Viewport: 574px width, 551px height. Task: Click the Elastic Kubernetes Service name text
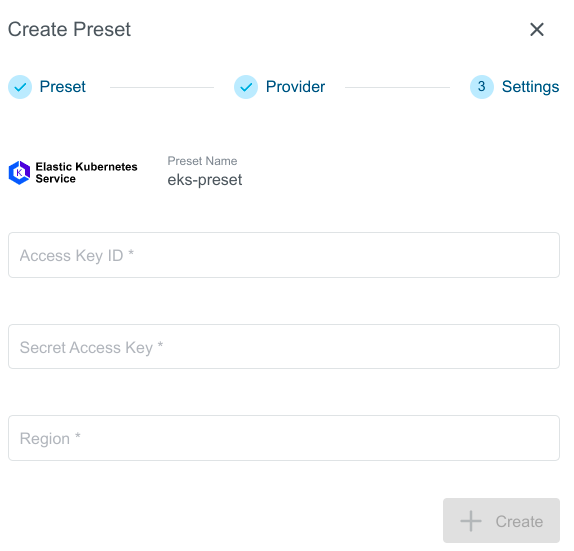tap(86, 172)
